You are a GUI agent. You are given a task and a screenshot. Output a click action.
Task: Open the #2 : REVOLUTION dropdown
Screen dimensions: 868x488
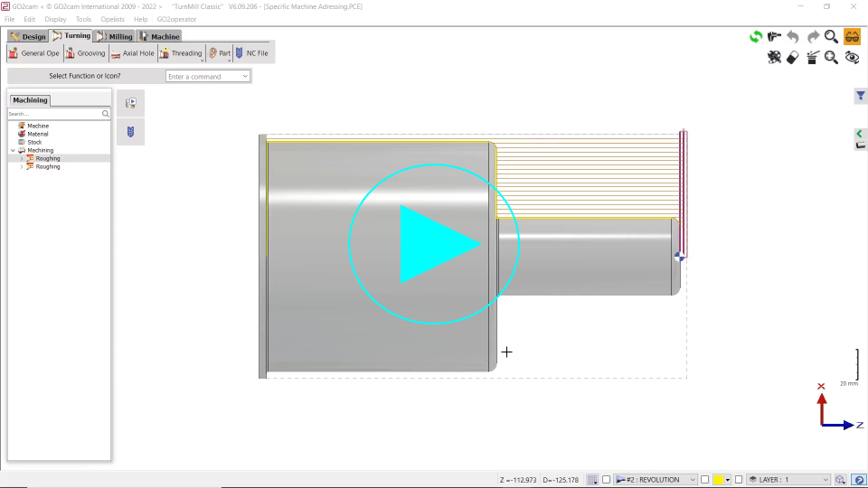coord(656,480)
